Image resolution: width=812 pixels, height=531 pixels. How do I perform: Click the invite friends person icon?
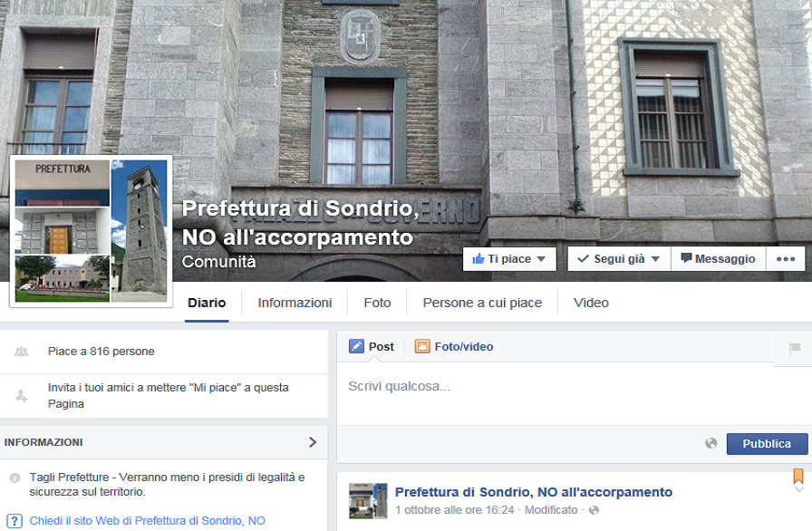[x=21, y=396]
